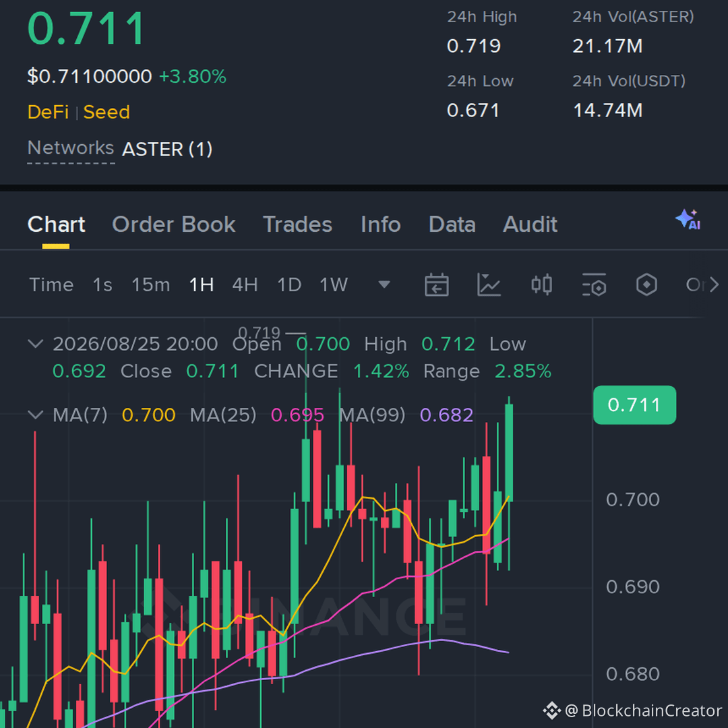Open the Trades tab
728x728 pixels.
pyautogui.click(x=298, y=224)
